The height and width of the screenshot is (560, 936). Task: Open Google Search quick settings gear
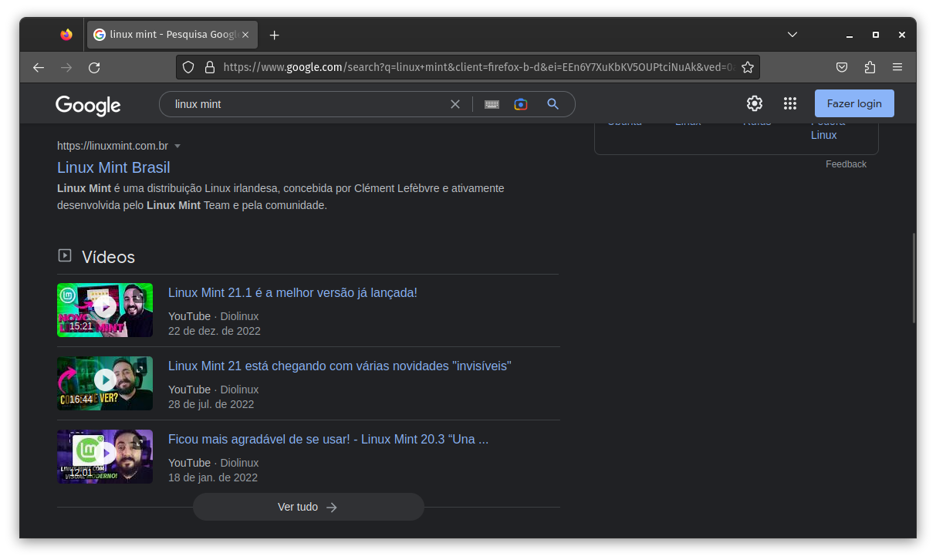[754, 103]
